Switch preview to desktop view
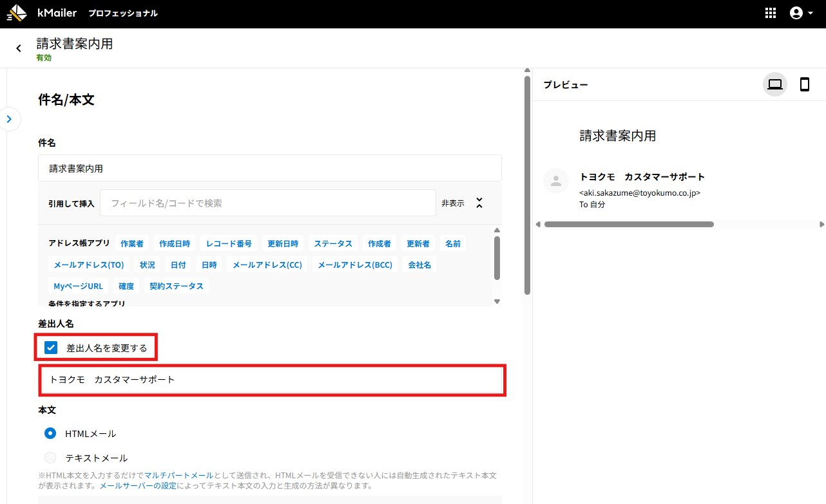The image size is (826, 504). 775,84
